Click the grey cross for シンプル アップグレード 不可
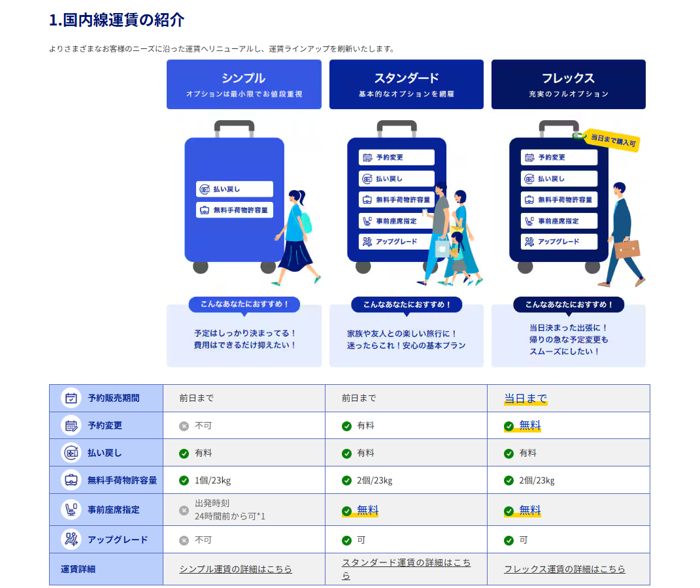 coord(184,541)
